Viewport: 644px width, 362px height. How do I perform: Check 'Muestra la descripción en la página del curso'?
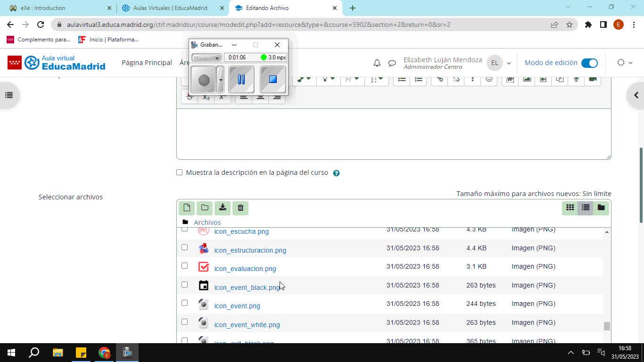coord(180,173)
